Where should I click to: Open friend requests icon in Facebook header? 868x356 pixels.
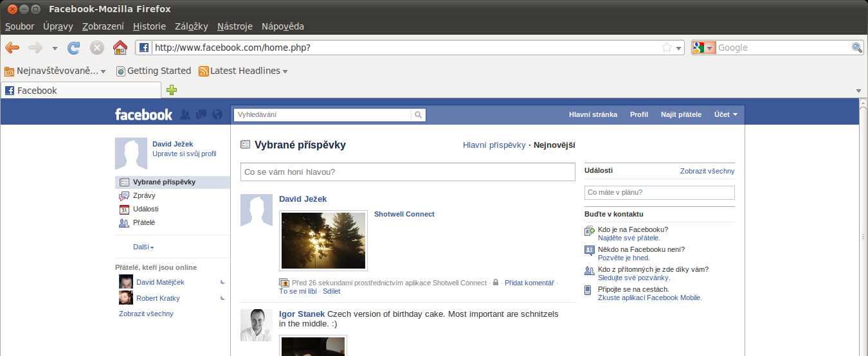(185, 114)
